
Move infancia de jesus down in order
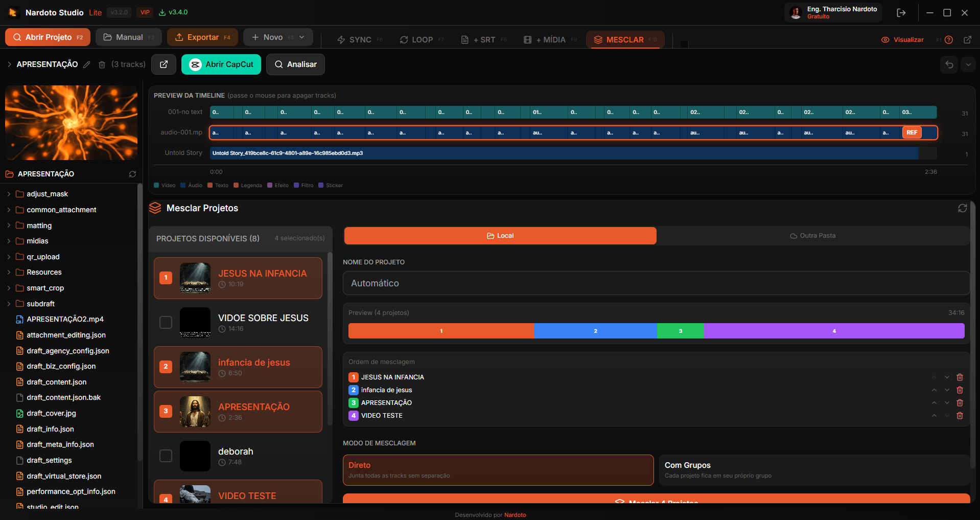pos(947,390)
